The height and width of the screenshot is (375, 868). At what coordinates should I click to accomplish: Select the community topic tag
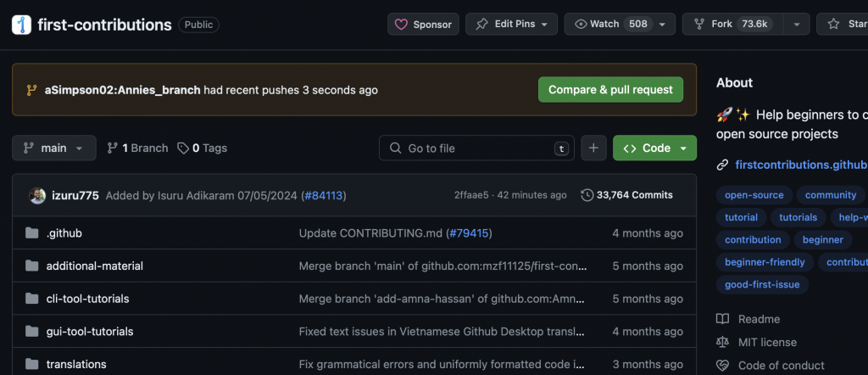pyautogui.click(x=831, y=195)
